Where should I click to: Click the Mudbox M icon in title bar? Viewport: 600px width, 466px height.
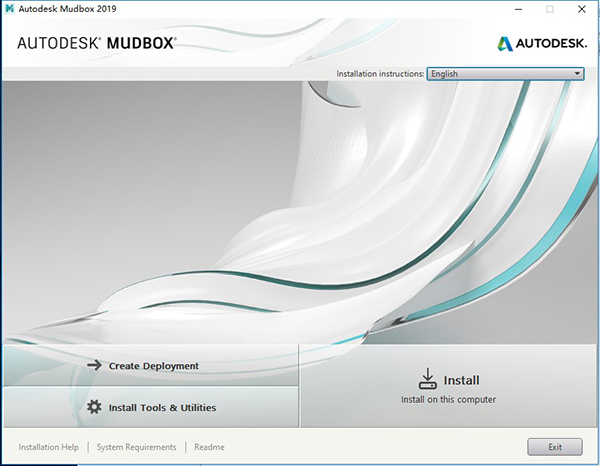pos(10,8)
